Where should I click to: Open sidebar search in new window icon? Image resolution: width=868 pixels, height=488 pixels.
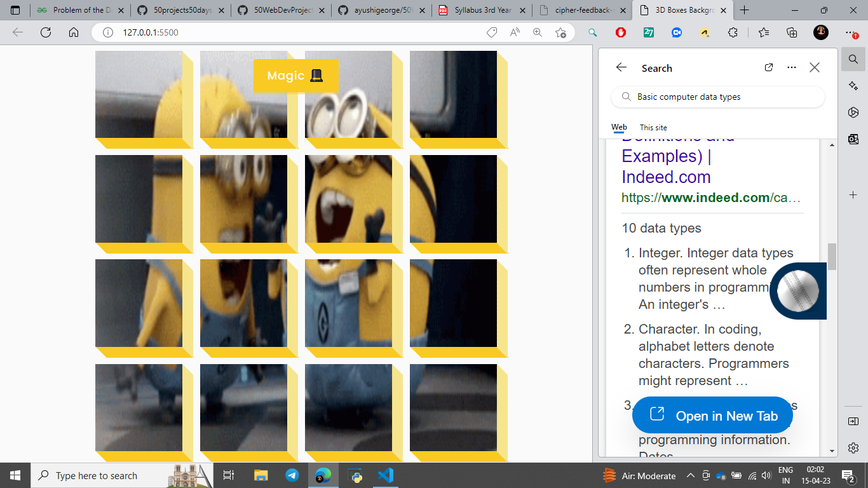(x=768, y=67)
